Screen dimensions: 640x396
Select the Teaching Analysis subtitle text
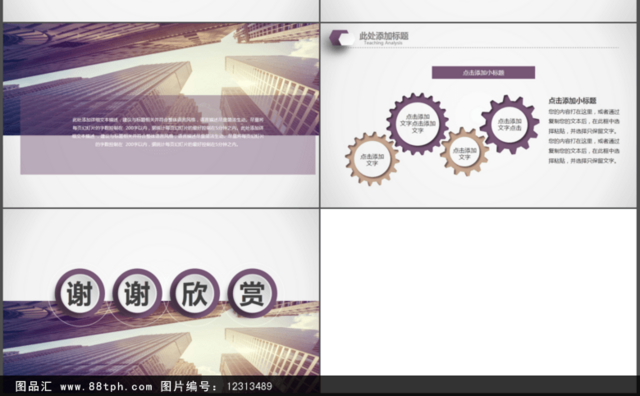point(383,43)
